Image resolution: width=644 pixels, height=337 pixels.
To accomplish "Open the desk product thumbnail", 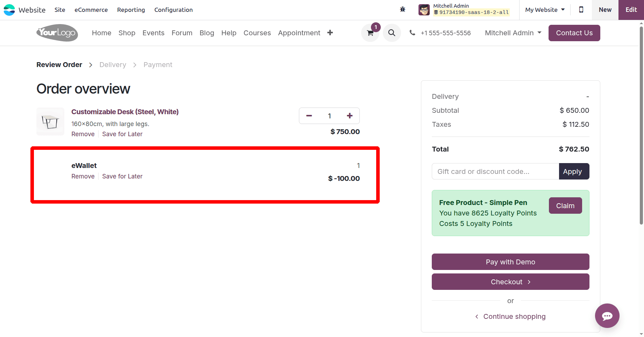I will tap(50, 122).
